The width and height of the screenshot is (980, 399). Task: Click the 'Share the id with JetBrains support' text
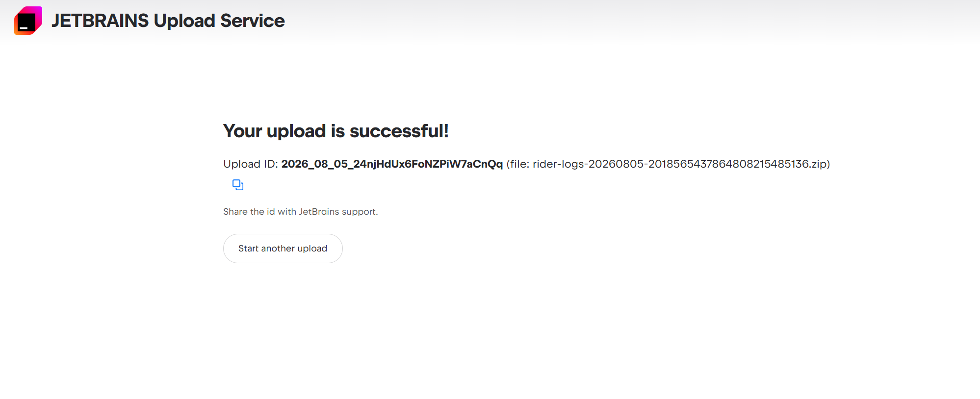tap(301, 212)
